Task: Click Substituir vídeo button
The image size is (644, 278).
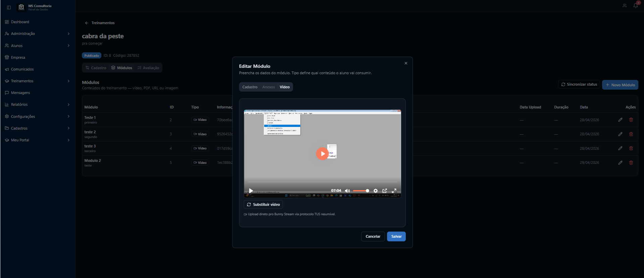Action: click(263, 204)
